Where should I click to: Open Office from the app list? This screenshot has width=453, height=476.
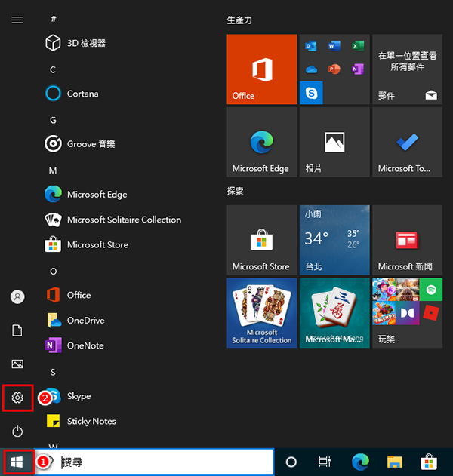67,295
